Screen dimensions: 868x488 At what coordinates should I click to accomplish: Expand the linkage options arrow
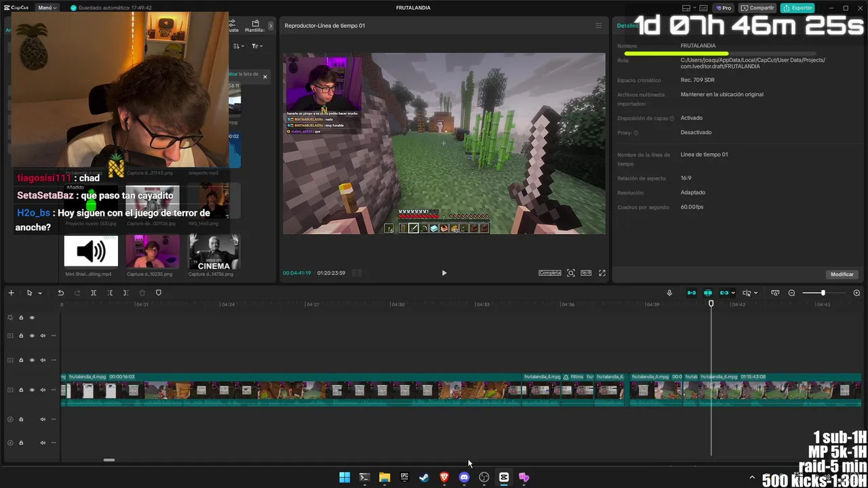click(x=733, y=293)
